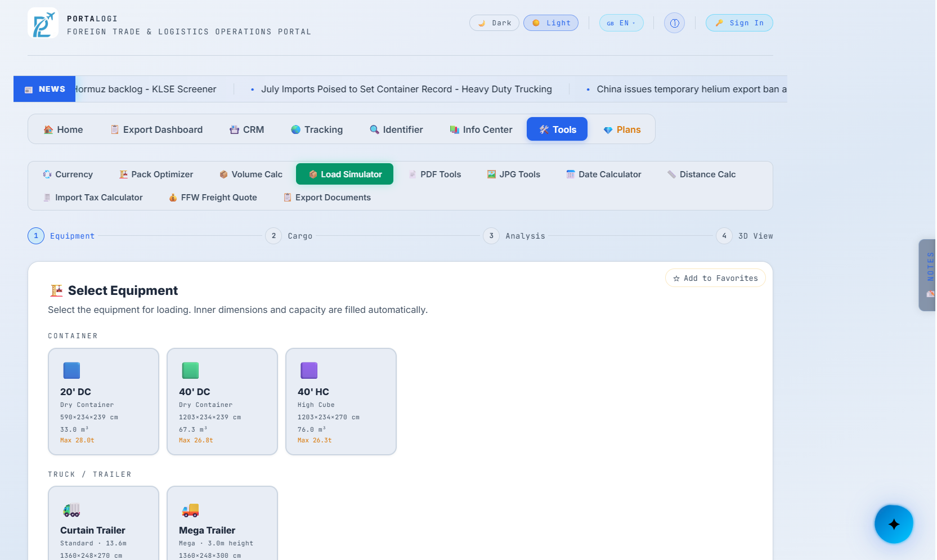Go to step 4 3D View
This screenshot has width=937, height=560.
click(x=745, y=236)
